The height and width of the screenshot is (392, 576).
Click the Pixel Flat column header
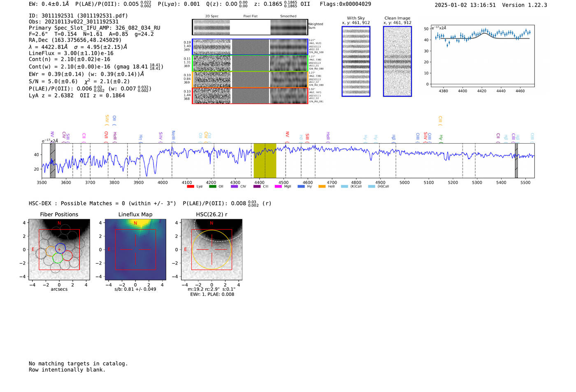250,16
